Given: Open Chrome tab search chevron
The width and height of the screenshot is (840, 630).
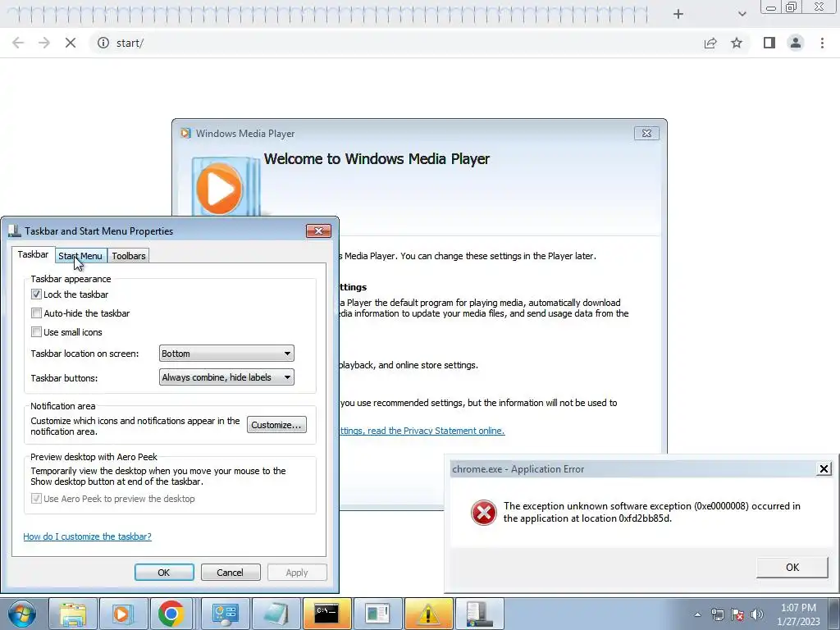Looking at the screenshot, I should (x=742, y=14).
